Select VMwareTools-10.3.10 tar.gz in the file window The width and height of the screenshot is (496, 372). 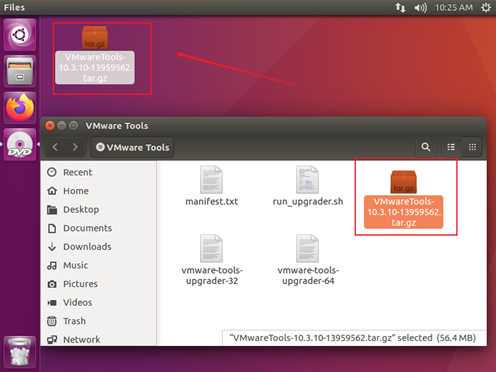tap(404, 199)
